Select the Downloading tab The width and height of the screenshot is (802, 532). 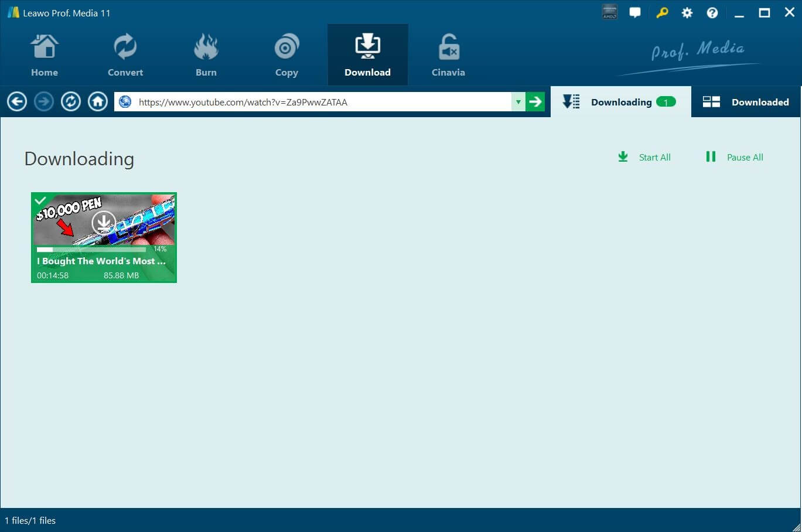coord(620,102)
